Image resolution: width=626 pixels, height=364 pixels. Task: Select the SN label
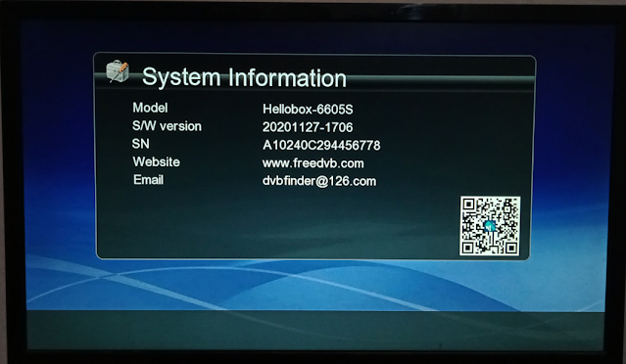click(x=140, y=144)
